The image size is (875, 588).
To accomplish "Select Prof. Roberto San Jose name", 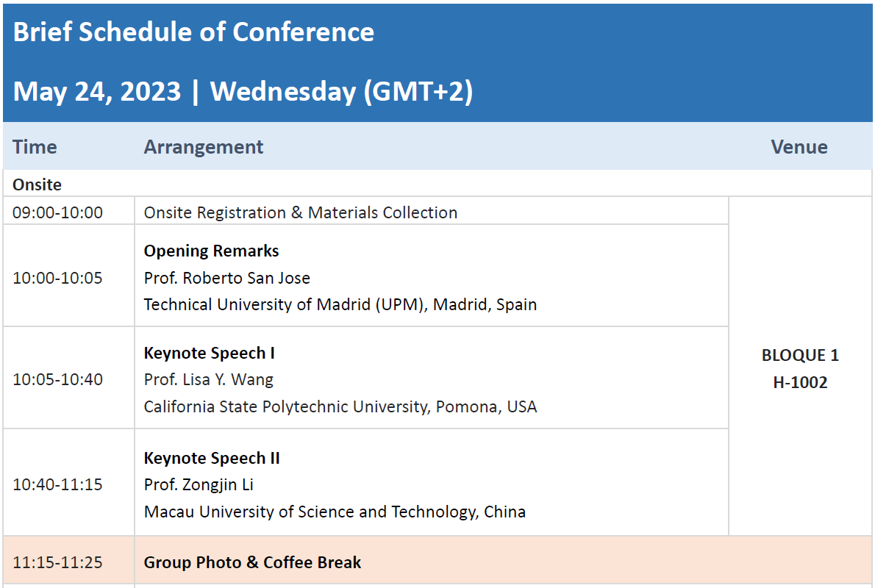I will click(x=227, y=278).
